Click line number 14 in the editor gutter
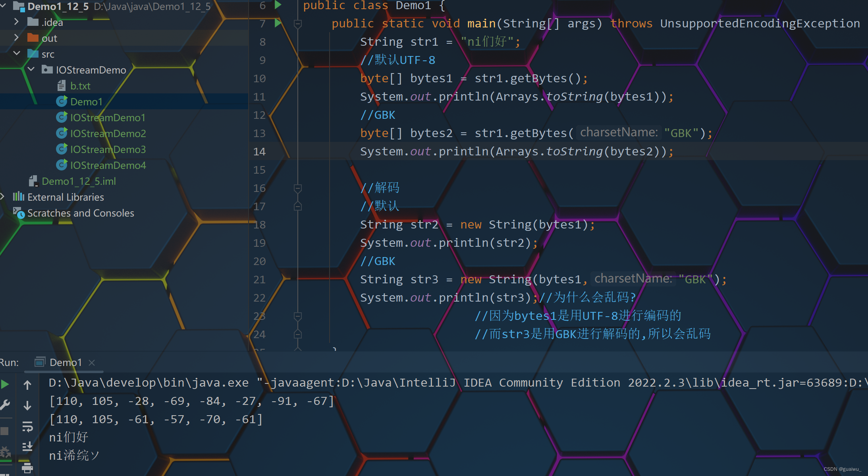This screenshot has height=476, width=868. click(x=259, y=151)
